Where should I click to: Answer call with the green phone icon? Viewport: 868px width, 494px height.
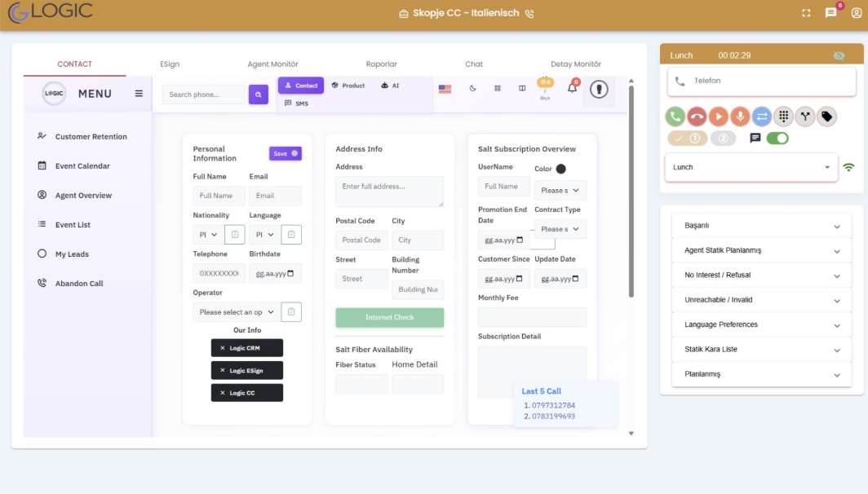coord(675,117)
